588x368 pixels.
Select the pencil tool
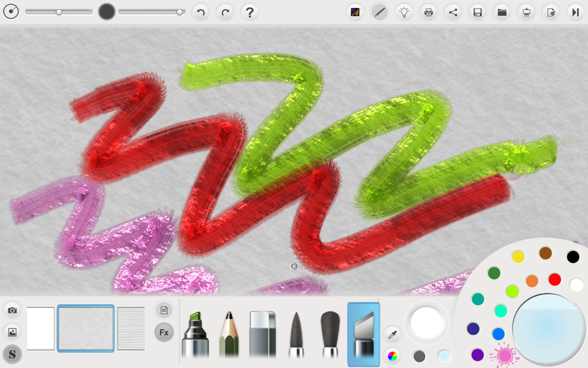(229, 334)
